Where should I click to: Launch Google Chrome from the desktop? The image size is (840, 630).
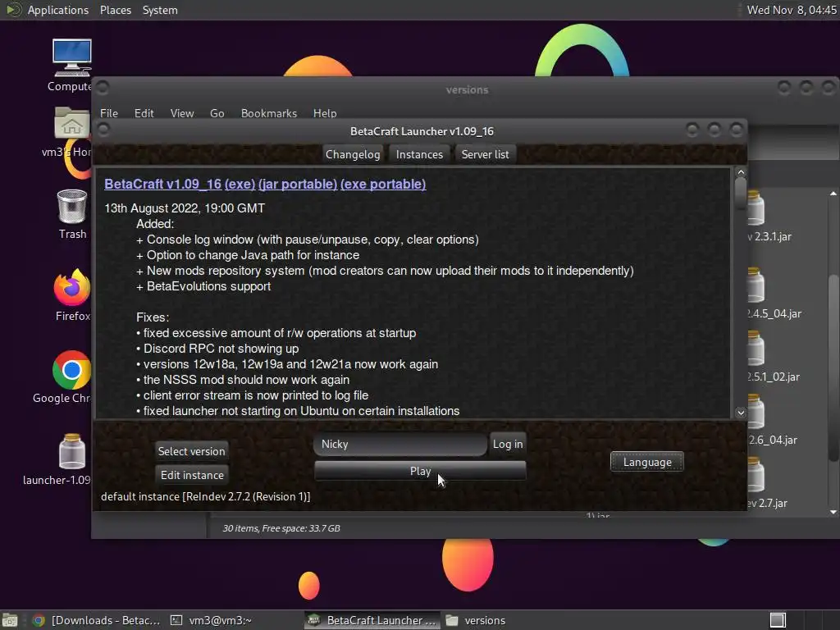pos(71,370)
